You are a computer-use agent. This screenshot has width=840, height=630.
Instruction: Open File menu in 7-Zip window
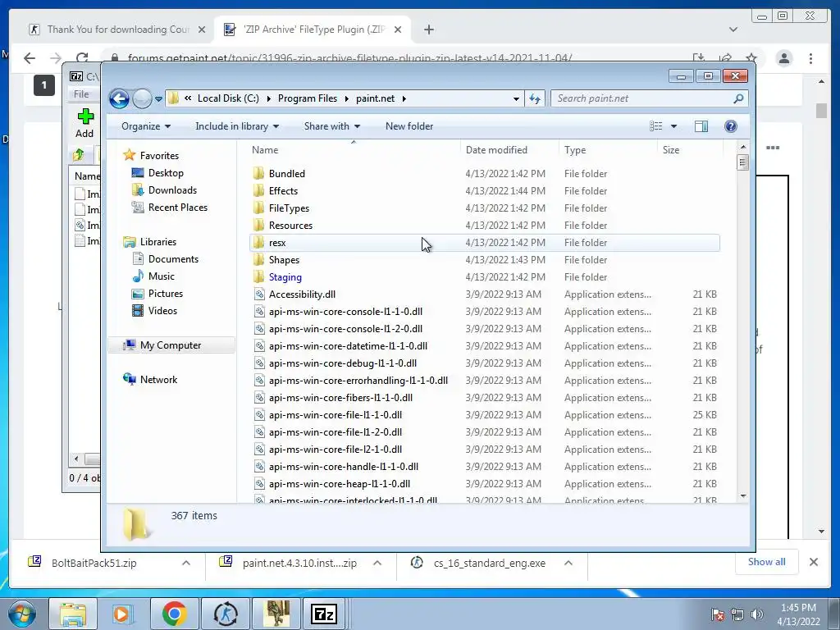point(81,94)
